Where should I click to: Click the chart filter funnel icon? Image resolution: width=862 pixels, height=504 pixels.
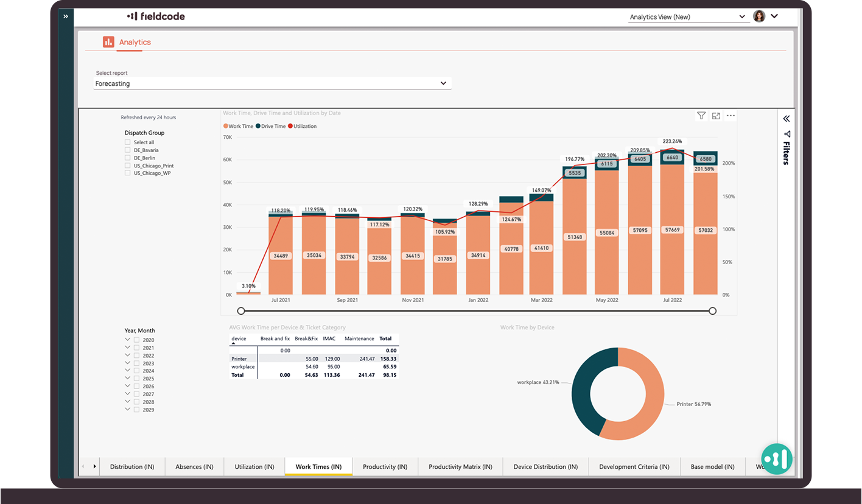click(701, 116)
